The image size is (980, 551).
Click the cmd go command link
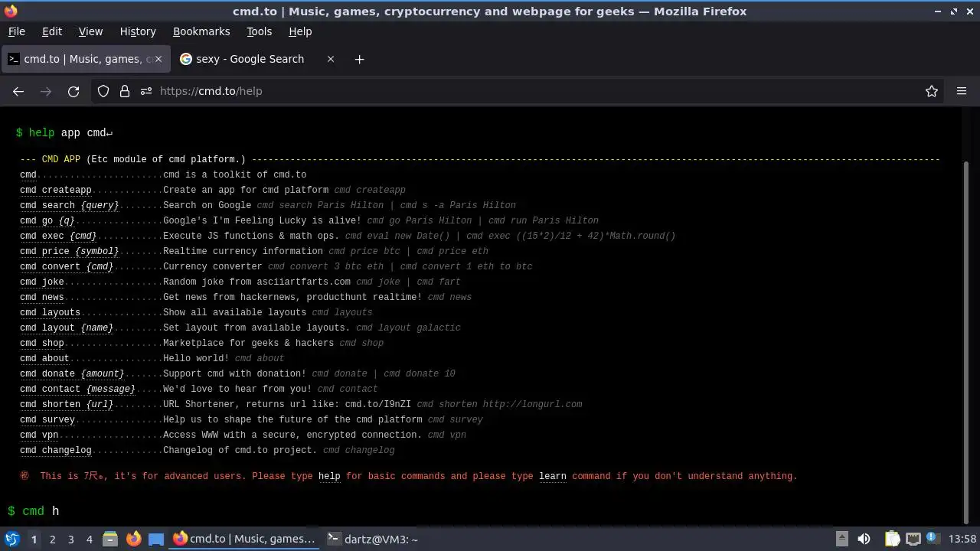tap(47, 220)
